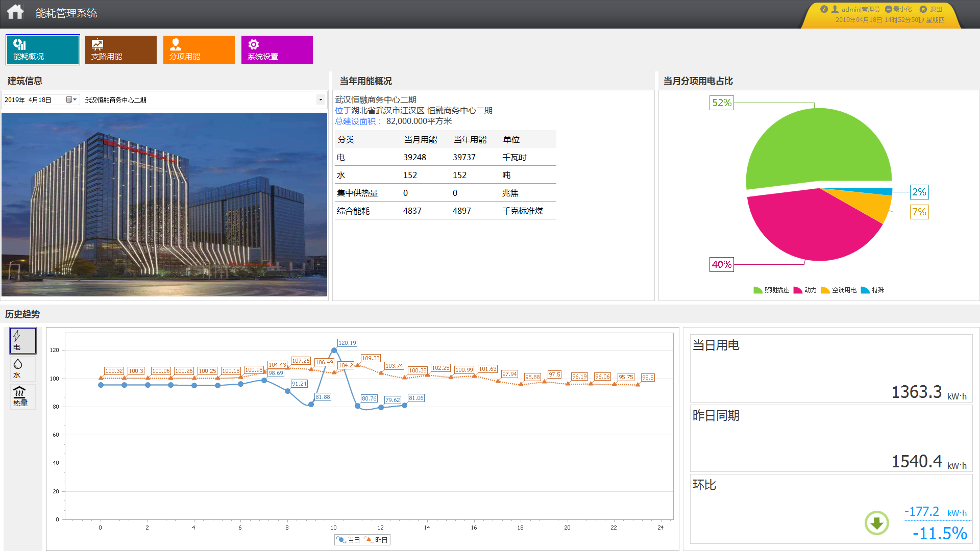Open the 支路用能 tab
This screenshot has height=551, width=980.
click(x=120, y=49)
